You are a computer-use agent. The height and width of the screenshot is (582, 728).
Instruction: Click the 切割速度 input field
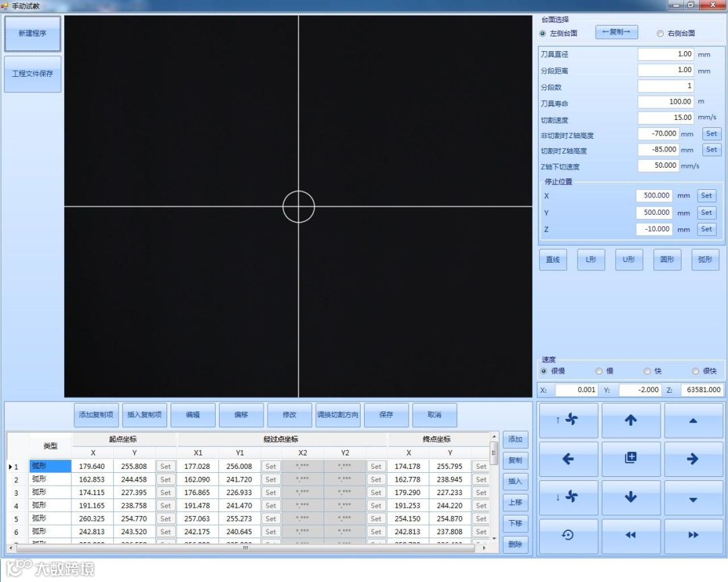pos(666,117)
